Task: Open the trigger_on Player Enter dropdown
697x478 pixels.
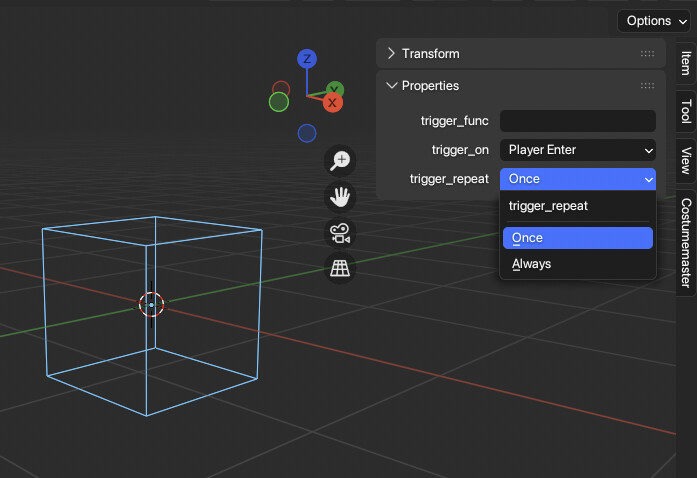Action: click(x=577, y=150)
